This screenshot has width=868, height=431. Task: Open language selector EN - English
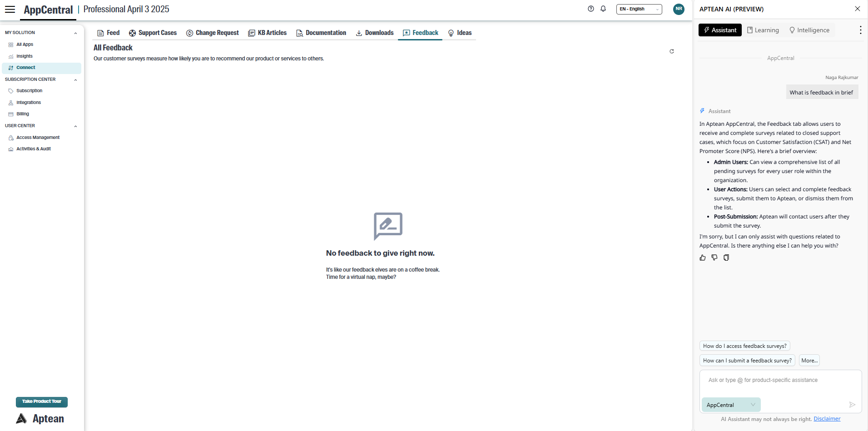[639, 9]
